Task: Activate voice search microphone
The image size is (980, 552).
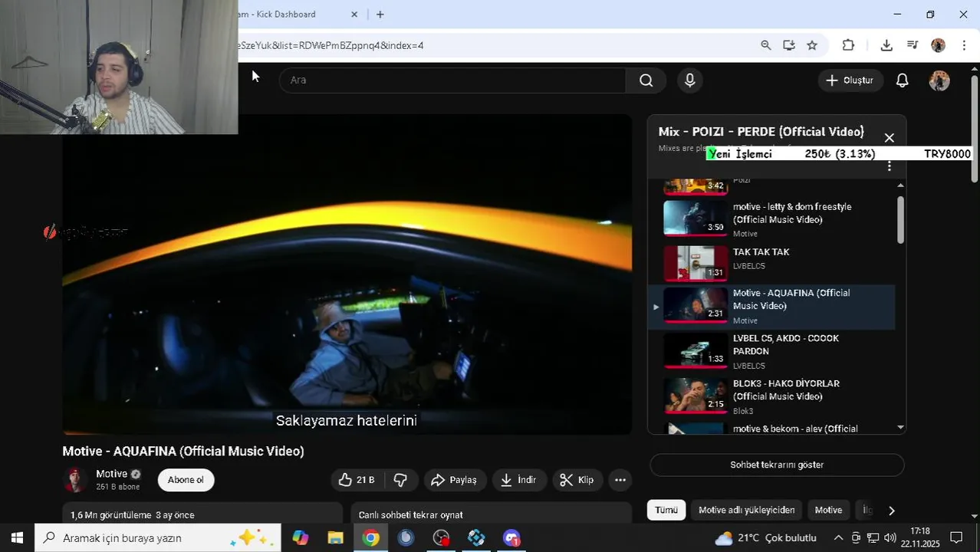Action: (x=689, y=80)
